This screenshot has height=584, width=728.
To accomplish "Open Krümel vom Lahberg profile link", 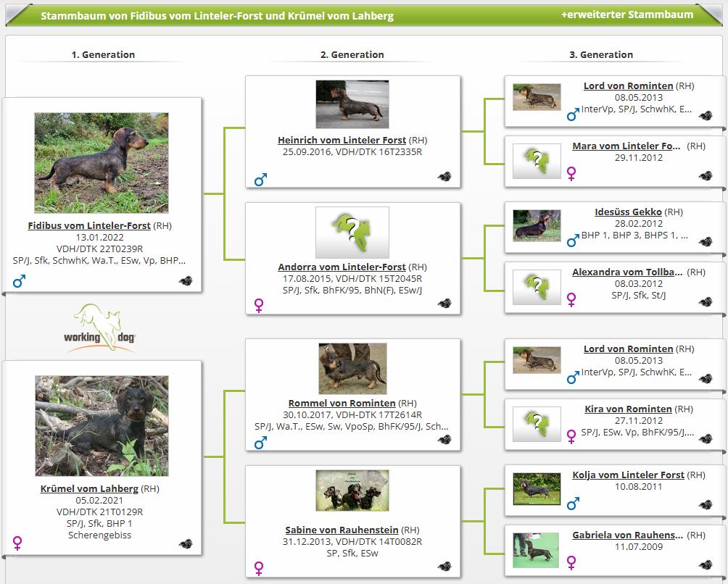I will click(89, 488).
